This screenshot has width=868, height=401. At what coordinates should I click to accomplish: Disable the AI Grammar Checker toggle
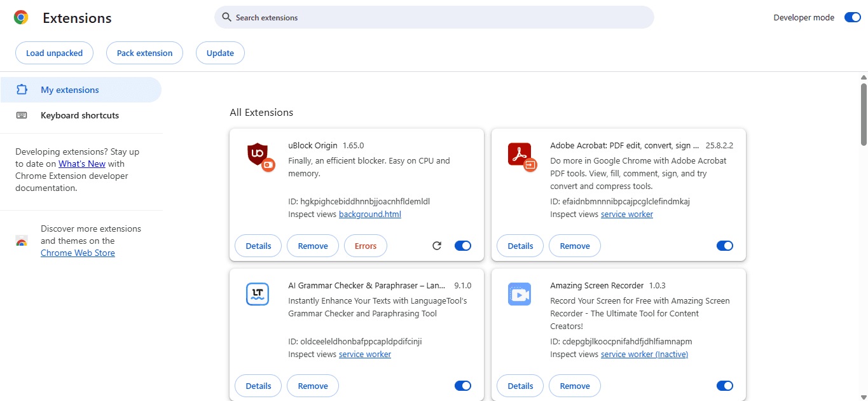click(x=463, y=386)
